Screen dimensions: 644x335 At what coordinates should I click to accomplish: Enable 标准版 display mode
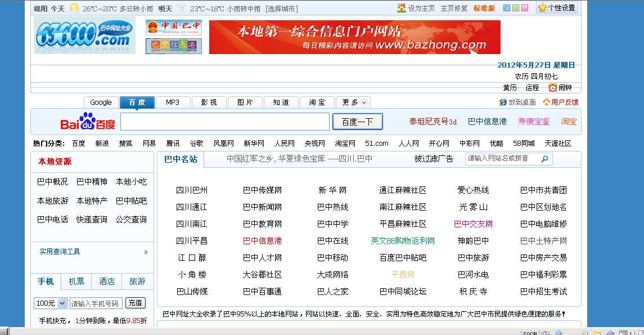tap(483, 8)
